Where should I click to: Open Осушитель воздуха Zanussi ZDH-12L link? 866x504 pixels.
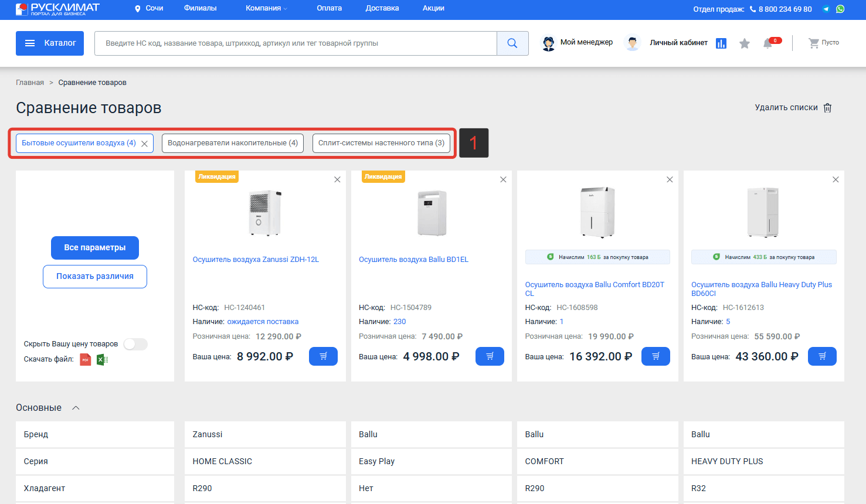256,260
